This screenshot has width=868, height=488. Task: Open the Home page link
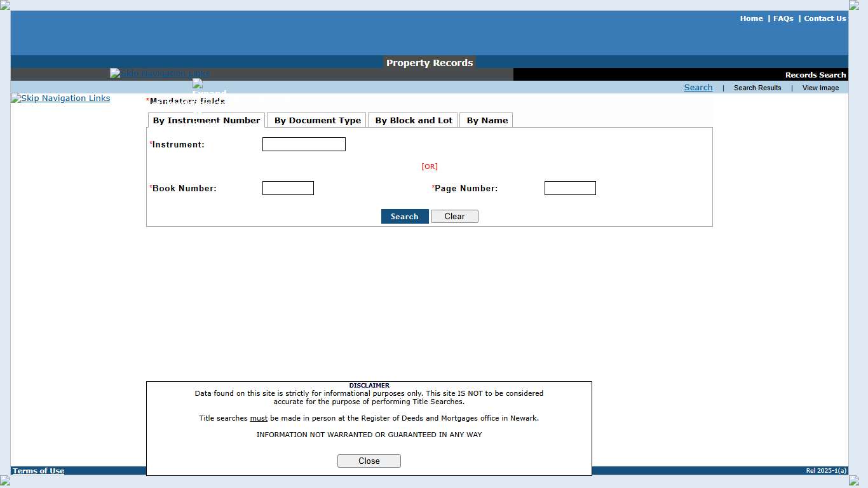(x=751, y=18)
